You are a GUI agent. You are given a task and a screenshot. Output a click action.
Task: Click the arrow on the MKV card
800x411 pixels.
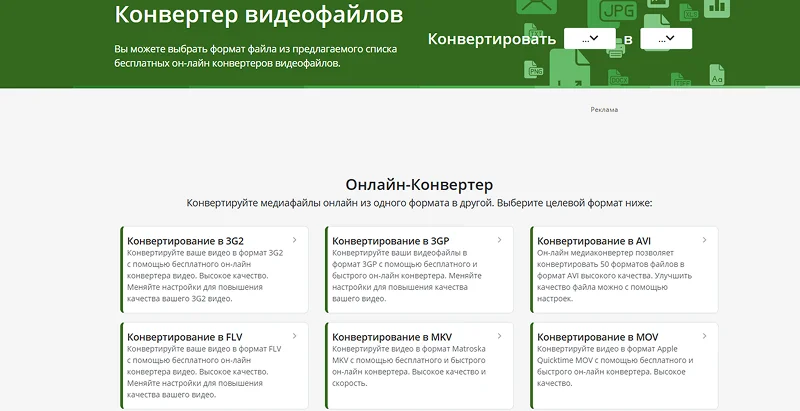click(x=499, y=336)
